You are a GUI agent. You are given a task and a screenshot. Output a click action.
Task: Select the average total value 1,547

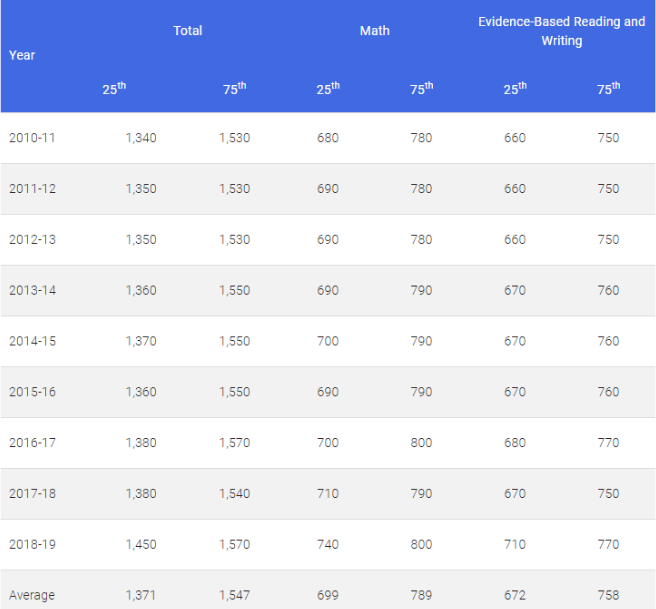[234, 596]
